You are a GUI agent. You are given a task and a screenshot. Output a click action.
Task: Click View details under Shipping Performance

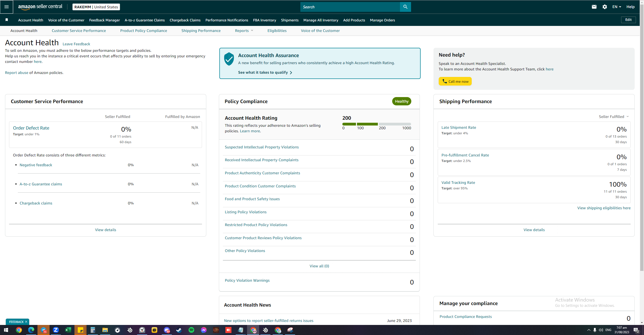pyautogui.click(x=534, y=230)
